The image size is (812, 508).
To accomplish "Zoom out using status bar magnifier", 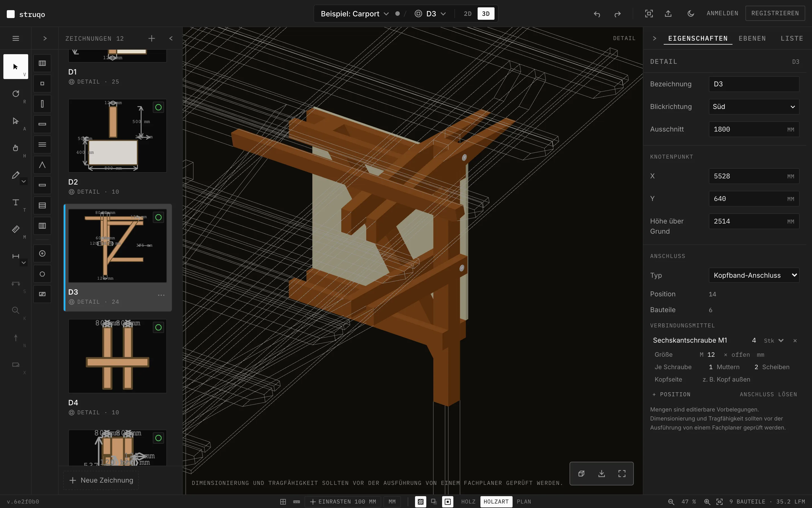I will point(671,502).
